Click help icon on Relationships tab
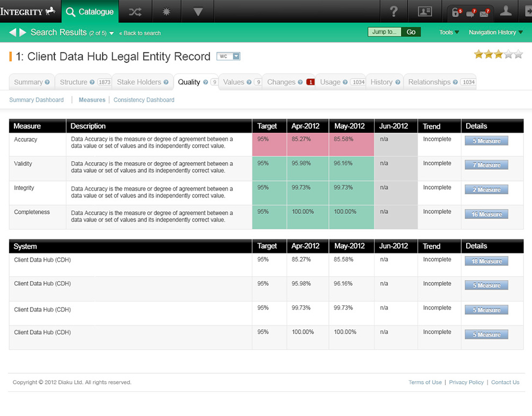This screenshot has height=416, width=532. [x=455, y=82]
